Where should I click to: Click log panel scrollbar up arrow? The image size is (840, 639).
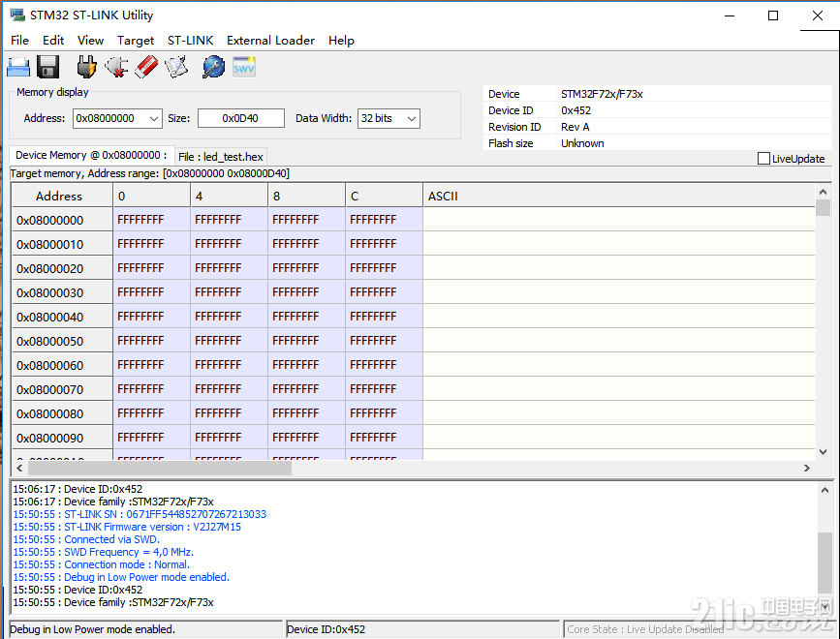pyautogui.click(x=825, y=490)
